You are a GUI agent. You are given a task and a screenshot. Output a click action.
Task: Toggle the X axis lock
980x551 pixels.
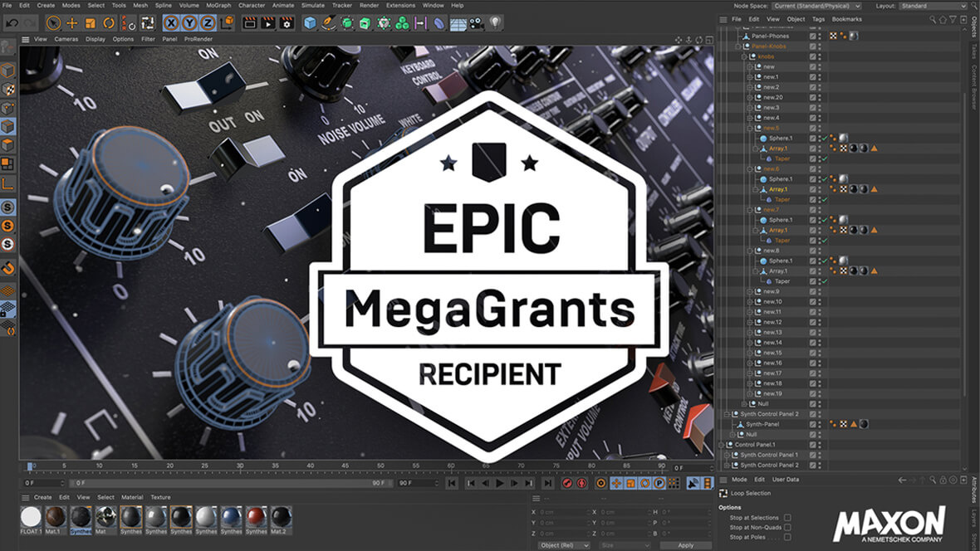tap(170, 23)
